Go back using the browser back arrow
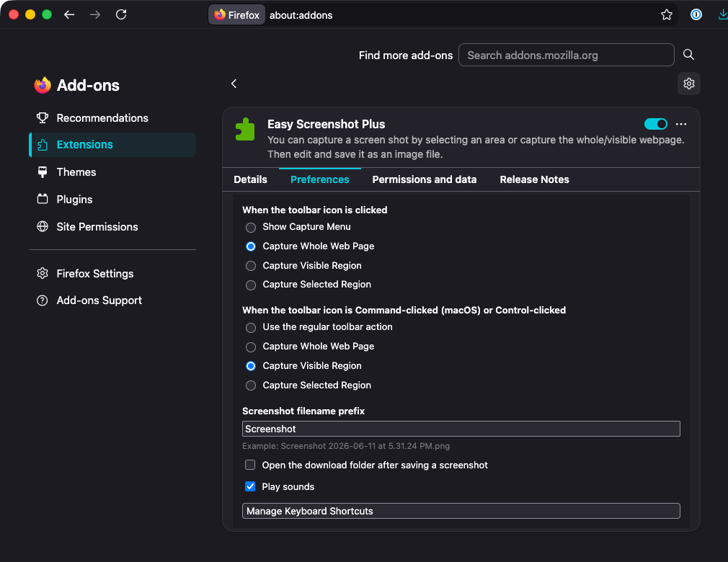Image resolution: width=728 pixels, height=562 pixels. [69, 15]
